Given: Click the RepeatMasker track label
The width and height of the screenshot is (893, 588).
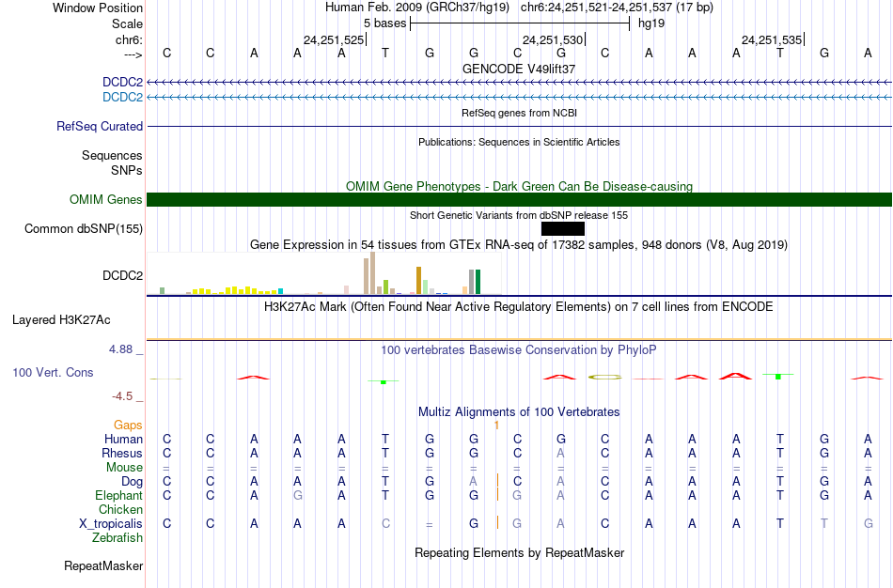Looking at the screenshot, I should click(x=103, y=565).
